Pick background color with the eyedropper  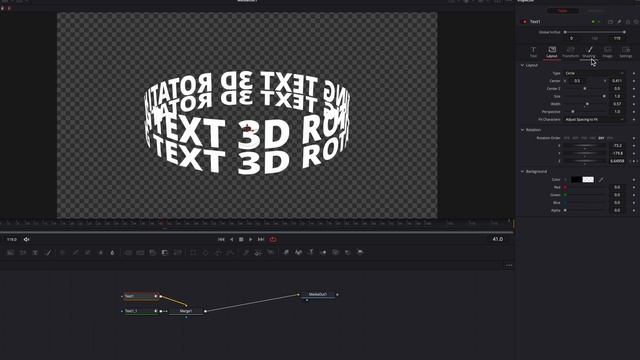[x=601, y=180]
